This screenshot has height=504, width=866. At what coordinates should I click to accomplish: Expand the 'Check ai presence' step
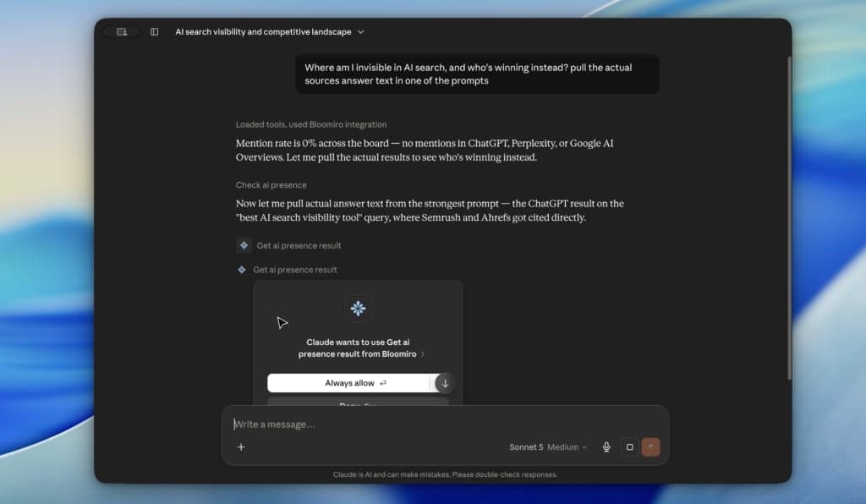click(x=271, y=185)
